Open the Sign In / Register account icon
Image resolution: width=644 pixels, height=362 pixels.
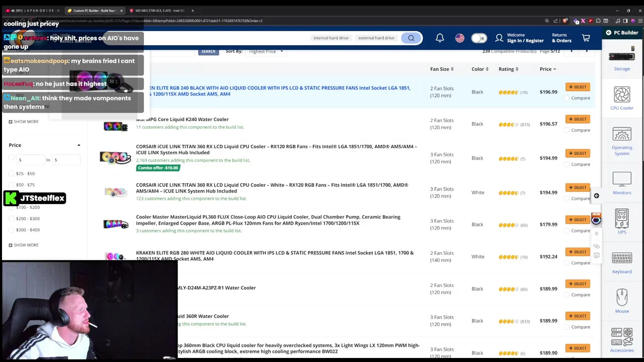click(499, 38)
